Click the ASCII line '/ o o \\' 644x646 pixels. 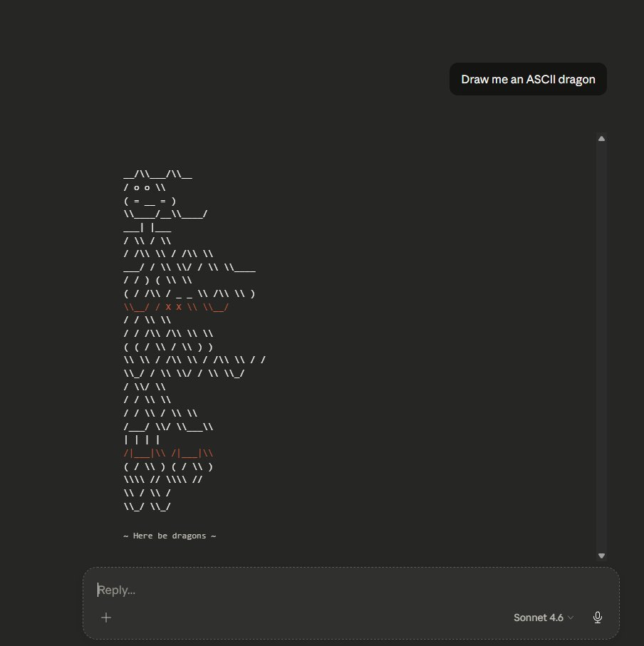pyautogui.click(x=145, y=187)
